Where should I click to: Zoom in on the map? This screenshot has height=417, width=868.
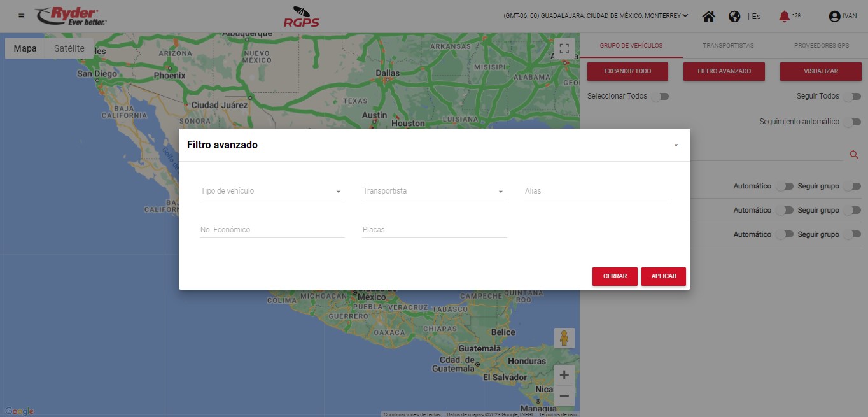click(564, 375)
